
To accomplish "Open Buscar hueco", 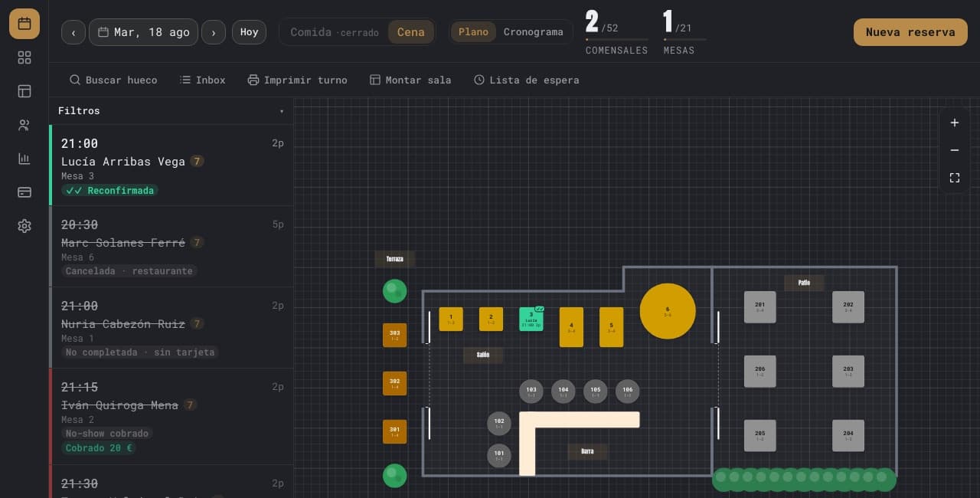I will pos(113,80).
